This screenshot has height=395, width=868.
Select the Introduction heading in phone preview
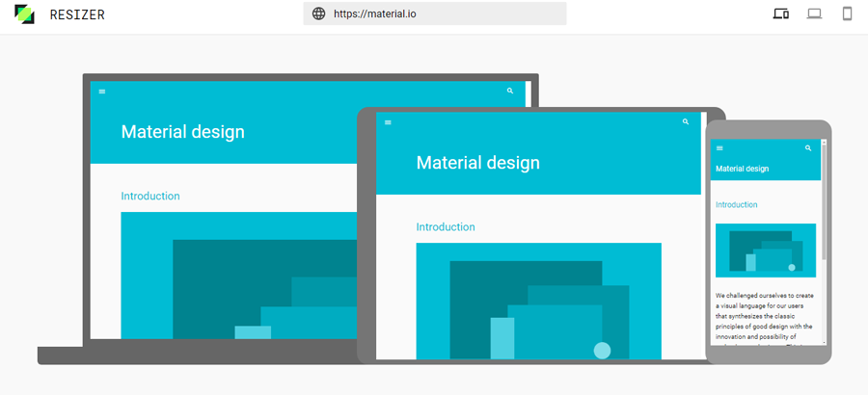click(x=736, y=205)
